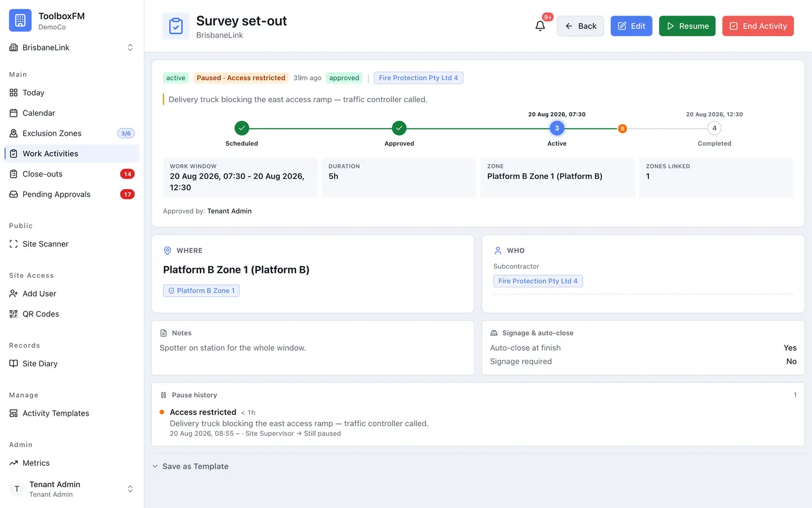
Task: Click the Metrics trend line icon
Action: [x=14, y=463]
